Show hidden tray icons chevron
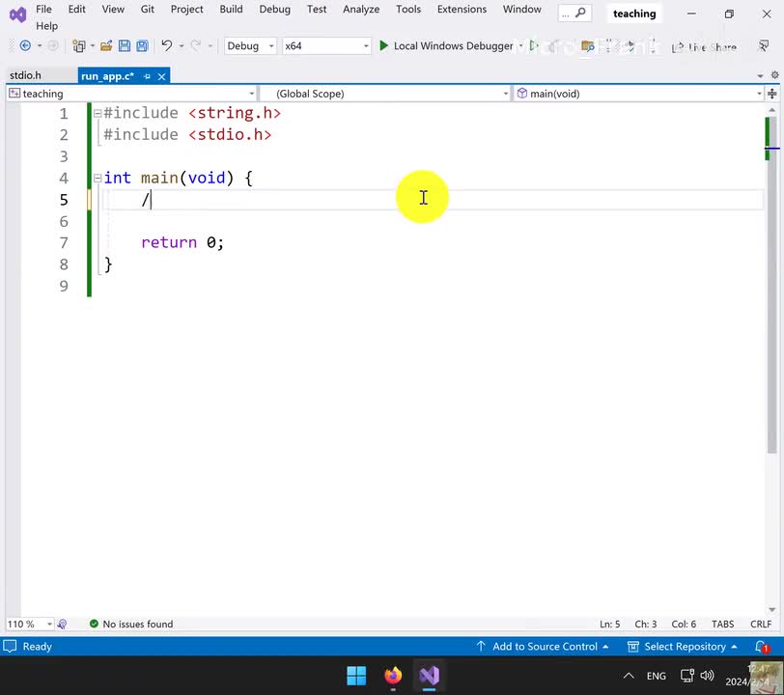The image size is (784, 695). pyautogui.click(x=629, y=676)
